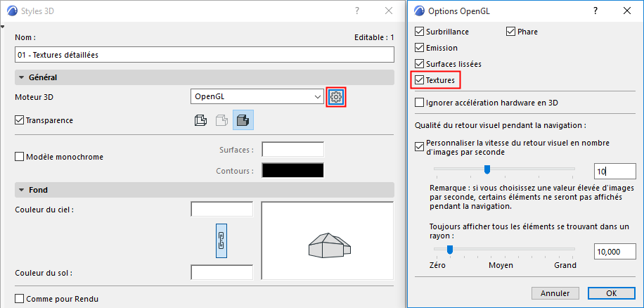Click the Help question mark in Options OpenGL
The image size is (644, 308).
point(595,11)
